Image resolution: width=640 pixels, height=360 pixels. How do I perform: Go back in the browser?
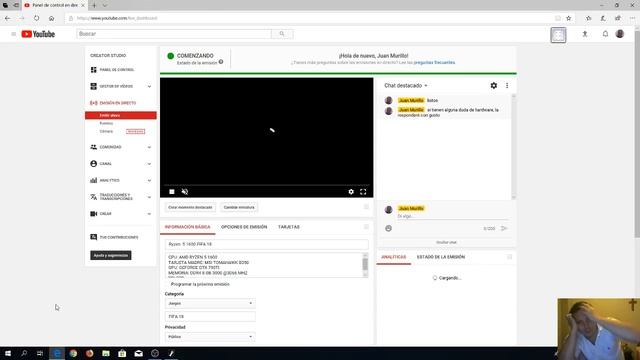pos(7,18)
